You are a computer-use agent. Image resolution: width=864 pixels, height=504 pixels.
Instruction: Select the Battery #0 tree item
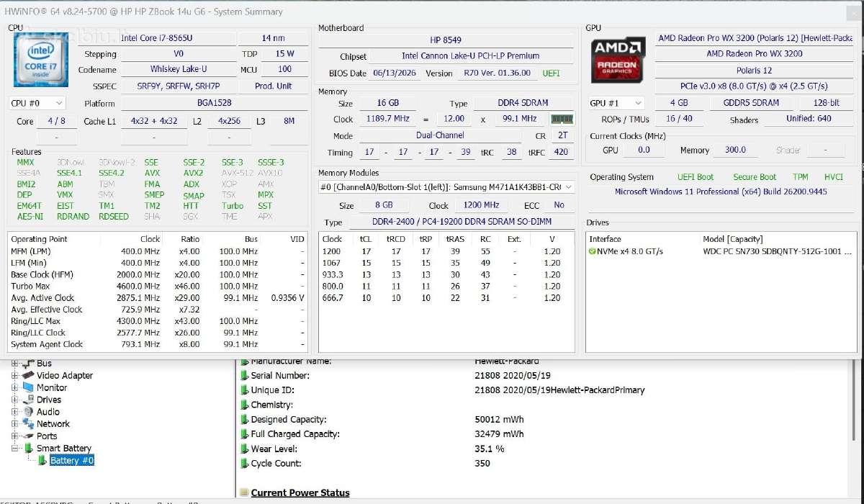(x=72, y=461)
